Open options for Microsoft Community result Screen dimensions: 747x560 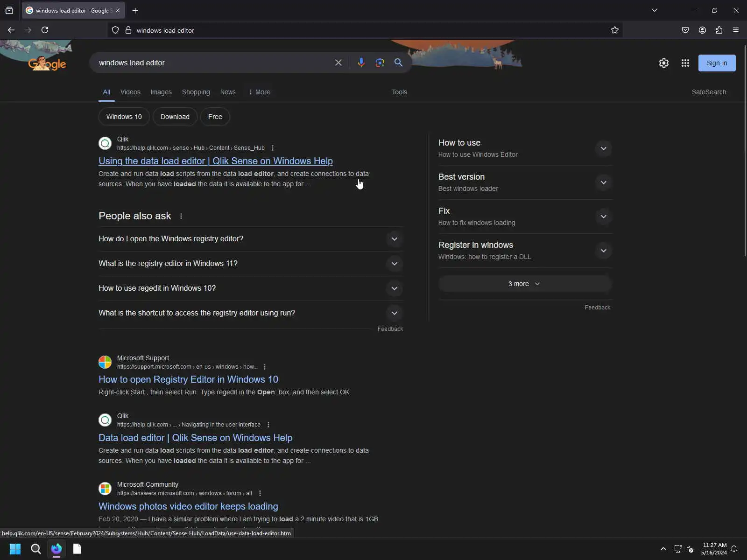tap(260, 493)
